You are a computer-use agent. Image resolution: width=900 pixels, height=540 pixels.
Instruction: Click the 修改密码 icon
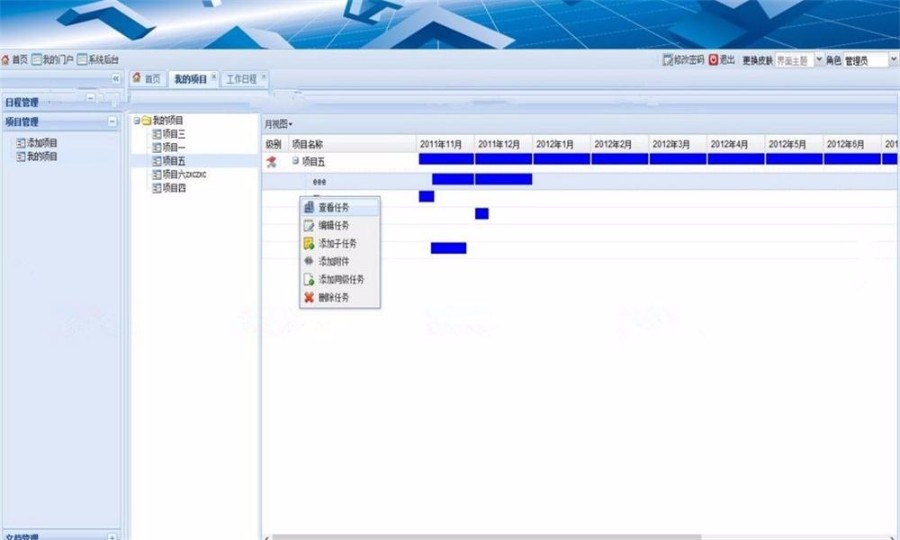coord(668,60)
